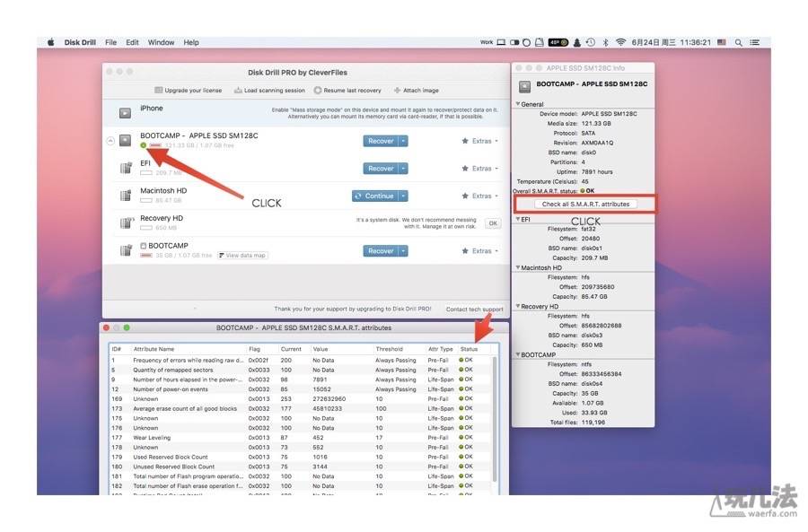Click the BOOTCAMP APPLE SSD SM128C disk icon
The height and width of the screenshot is (532, 808).
(125, 140)
